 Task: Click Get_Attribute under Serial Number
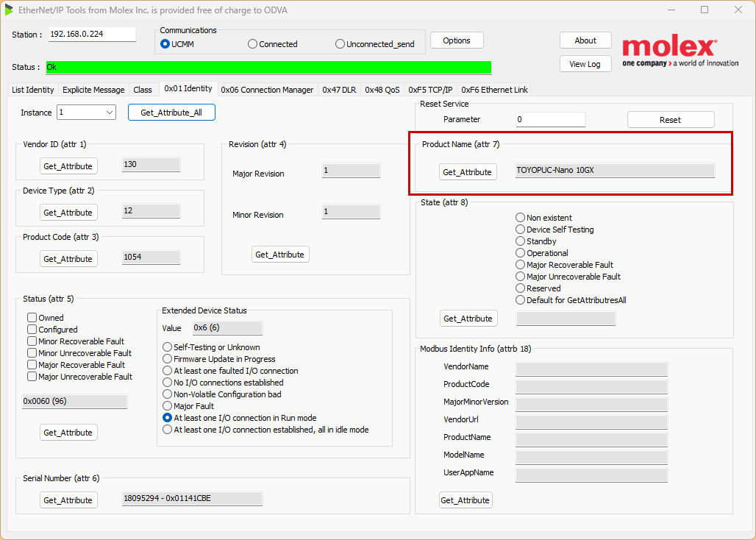68,500
